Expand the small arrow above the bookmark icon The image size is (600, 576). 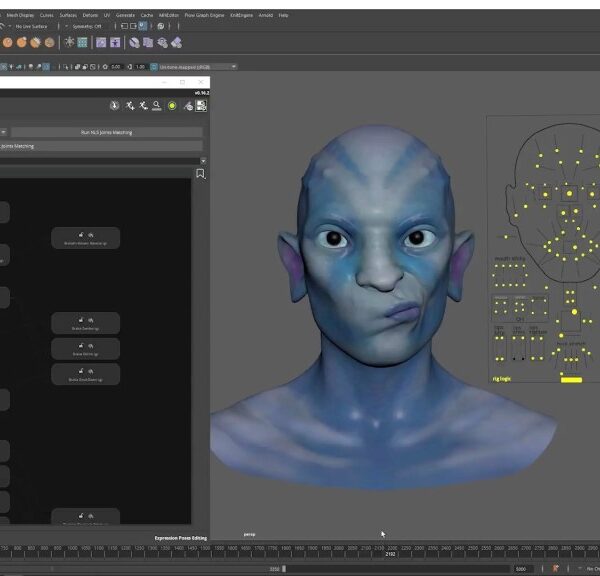[x=203, y=161]
